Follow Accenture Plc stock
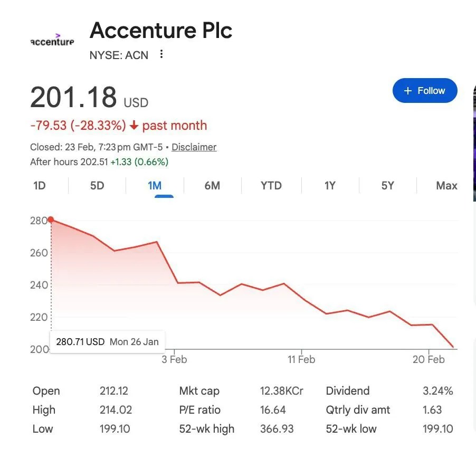The image size is (476, 458). [x=425, y=90]
